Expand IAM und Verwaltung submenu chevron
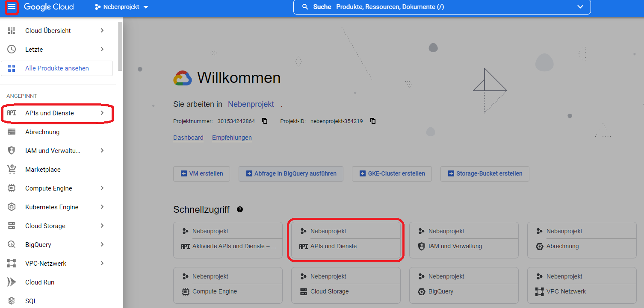Screen dimensions: 644x308 (102, 150)
